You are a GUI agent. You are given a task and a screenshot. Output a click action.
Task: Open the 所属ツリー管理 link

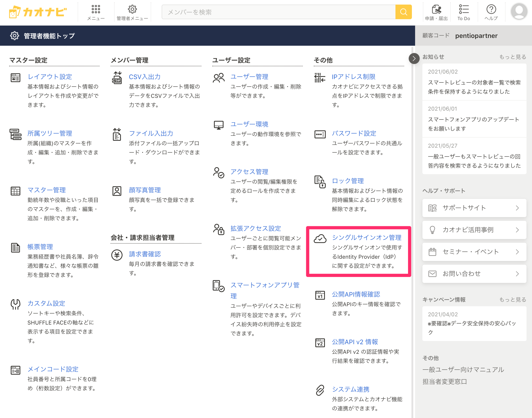coord(50,133)
